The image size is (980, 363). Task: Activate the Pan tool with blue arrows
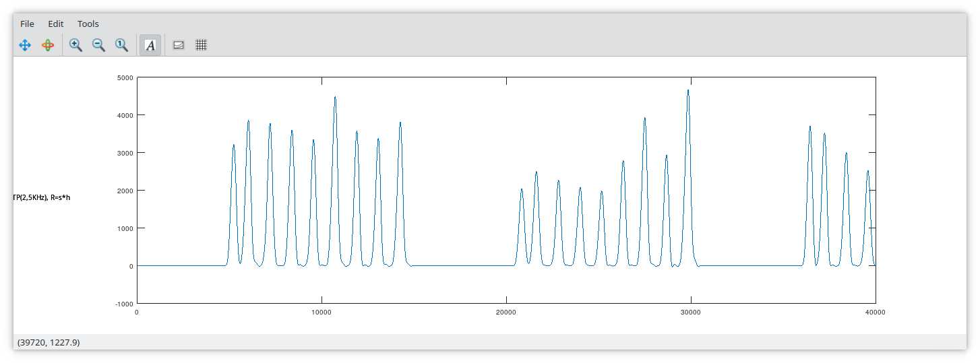25,45
